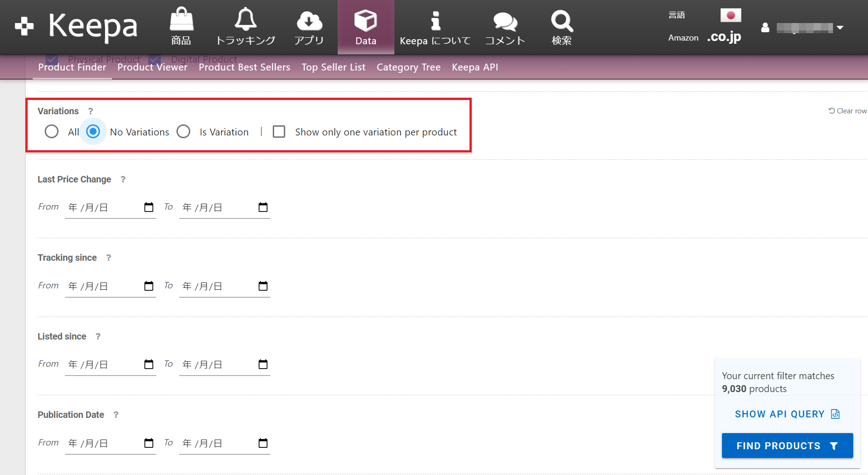This screenshot has height=475, width=868.
Task: Open Last Price Change From calendar picker
Action: coord(149,207)
